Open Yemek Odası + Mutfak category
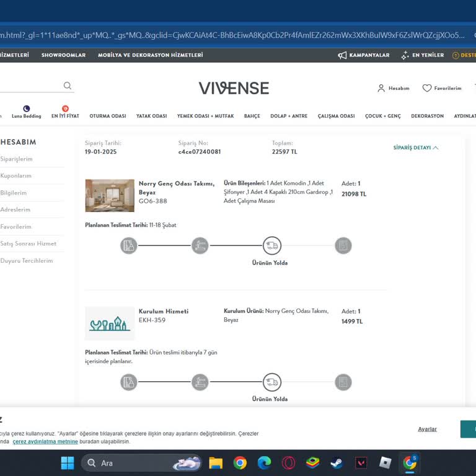Viewport: 476px width, 476px height. (206, 116)
